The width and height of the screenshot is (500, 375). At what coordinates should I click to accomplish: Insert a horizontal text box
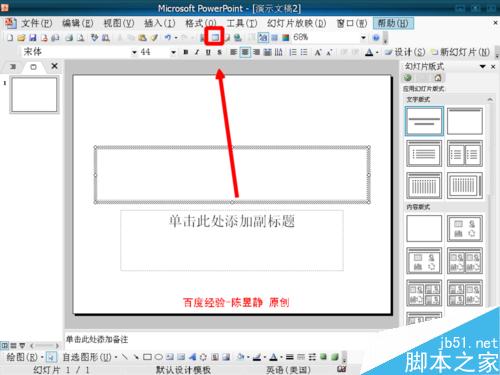click(170, 357)
